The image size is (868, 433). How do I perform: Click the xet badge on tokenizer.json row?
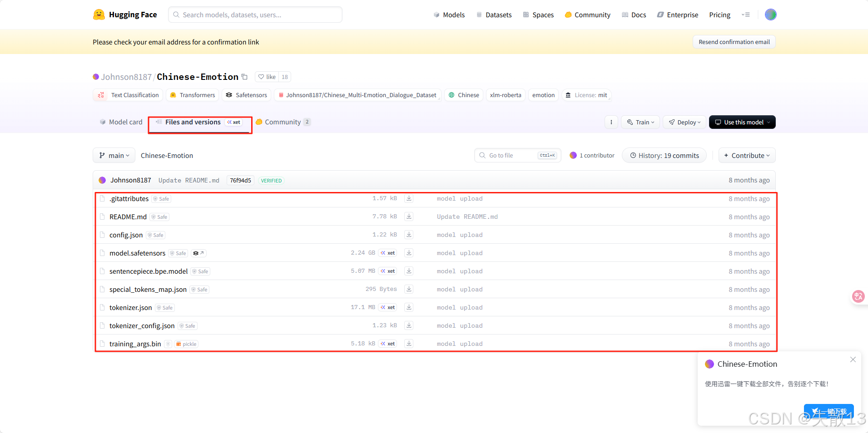[x=388, y=307]
